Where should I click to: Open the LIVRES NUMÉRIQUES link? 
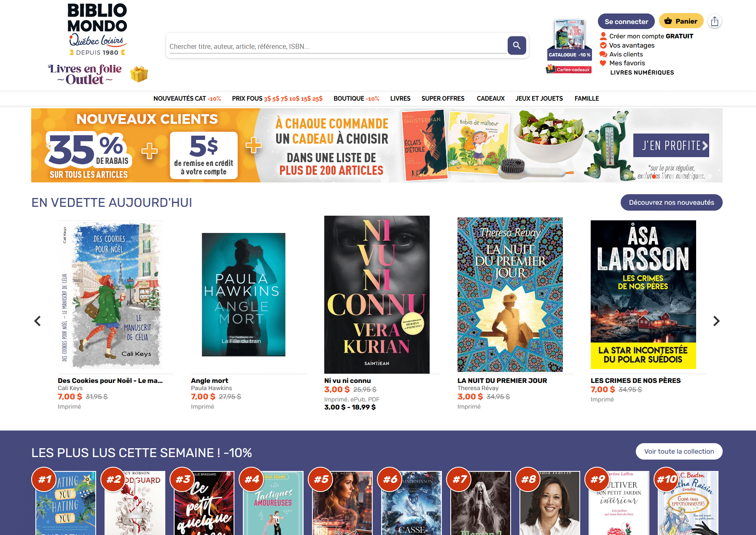(642, 72)
